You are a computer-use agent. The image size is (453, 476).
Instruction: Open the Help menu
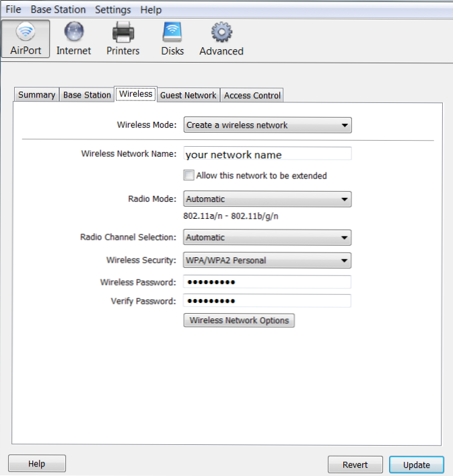point(151,9)
